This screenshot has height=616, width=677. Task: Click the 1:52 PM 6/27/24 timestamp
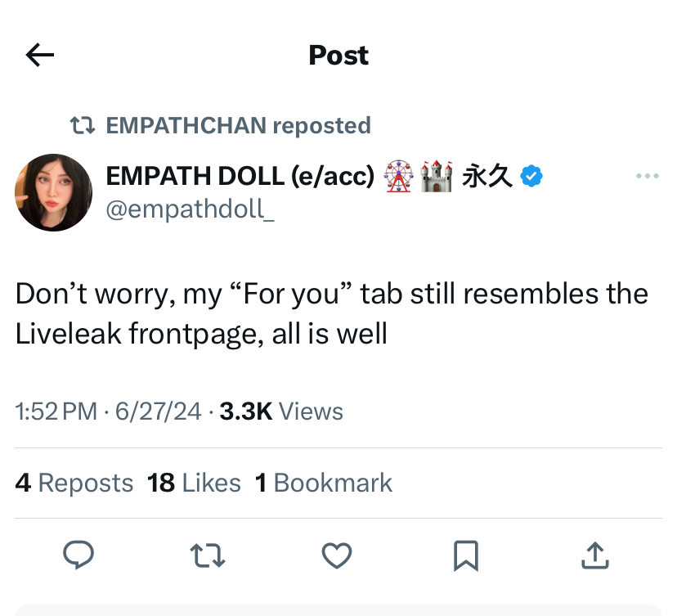pos(109,411)
